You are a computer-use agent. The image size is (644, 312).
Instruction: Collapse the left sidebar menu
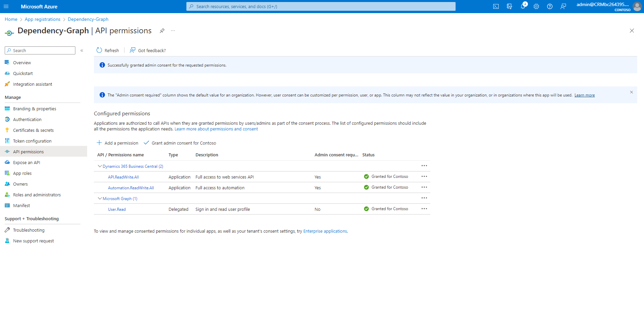point(82,50)
